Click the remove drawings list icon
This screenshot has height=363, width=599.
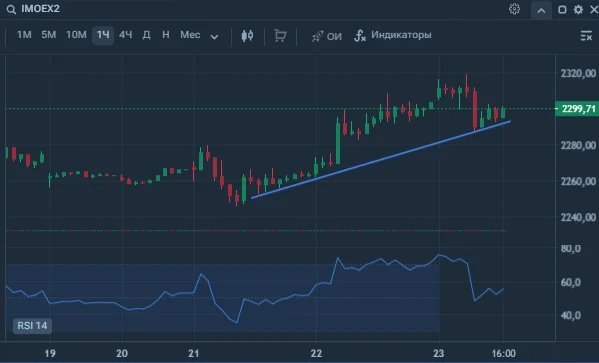coord(586,36)
